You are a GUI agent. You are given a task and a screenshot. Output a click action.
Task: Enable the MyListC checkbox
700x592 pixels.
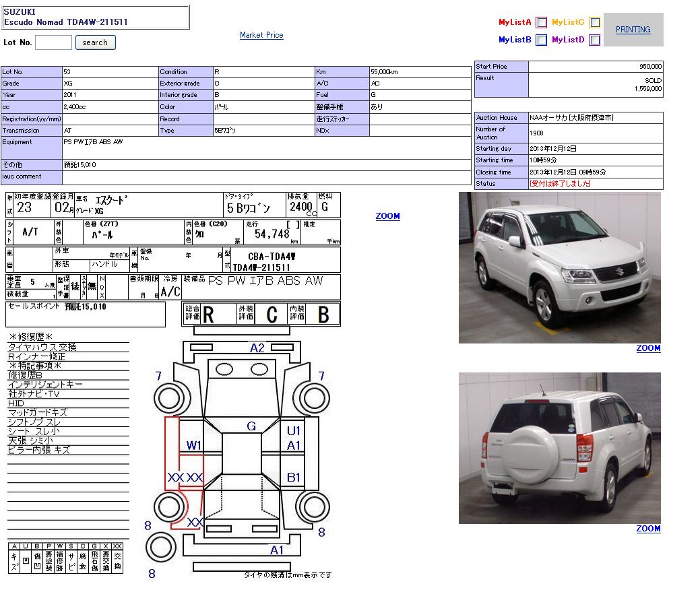(x=594, y=22)
